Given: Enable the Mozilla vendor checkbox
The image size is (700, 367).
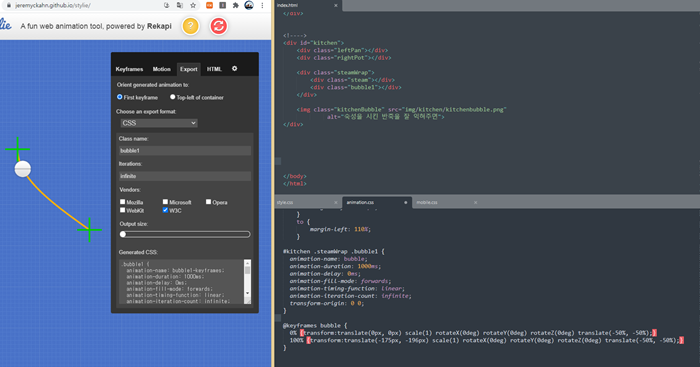Looking at the screenshot, I should coord(122,202).
